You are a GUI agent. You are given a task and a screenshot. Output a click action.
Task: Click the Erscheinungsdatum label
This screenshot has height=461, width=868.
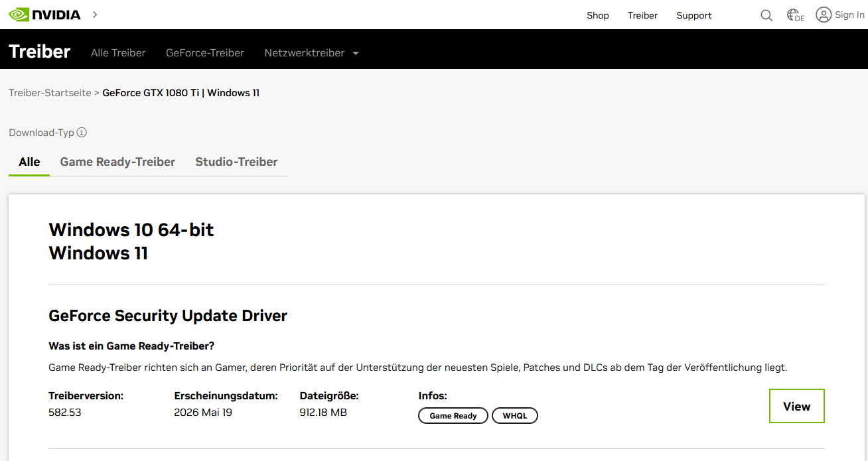[x=226, y=396]
